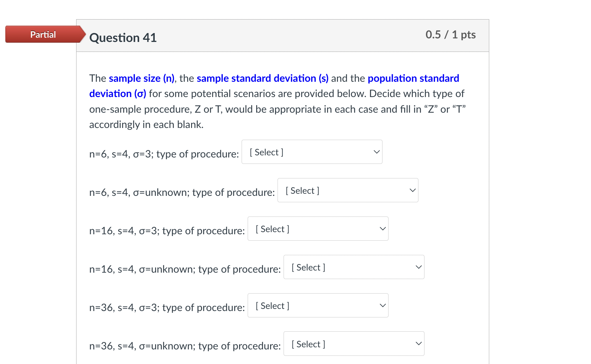Click the red Partial status badge
This screenshot has height=364, width=591.
pos(42,34)
